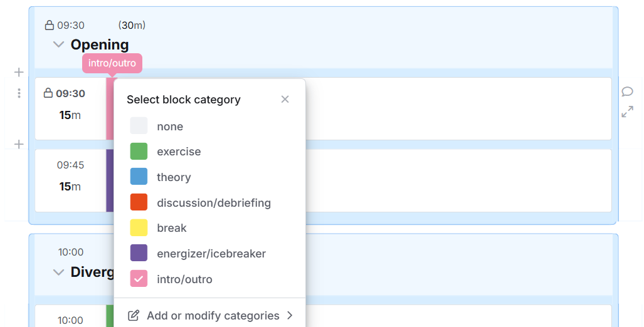
Task: Select the 'intro/outro' category label
Action: pos(184,279)
